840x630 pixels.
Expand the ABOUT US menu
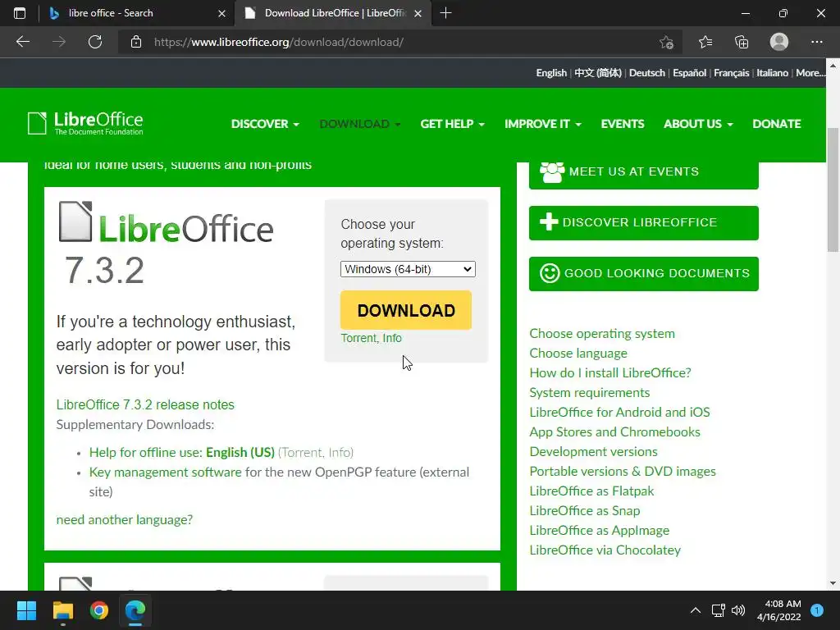click(x=698, y=124)
